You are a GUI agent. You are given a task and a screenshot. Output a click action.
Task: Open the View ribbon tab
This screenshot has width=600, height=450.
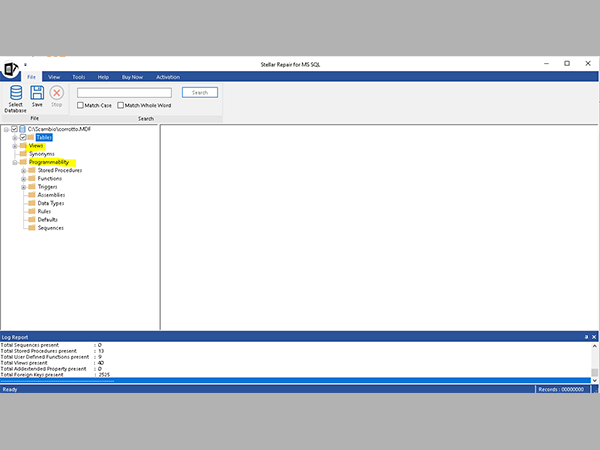(54, 77)
